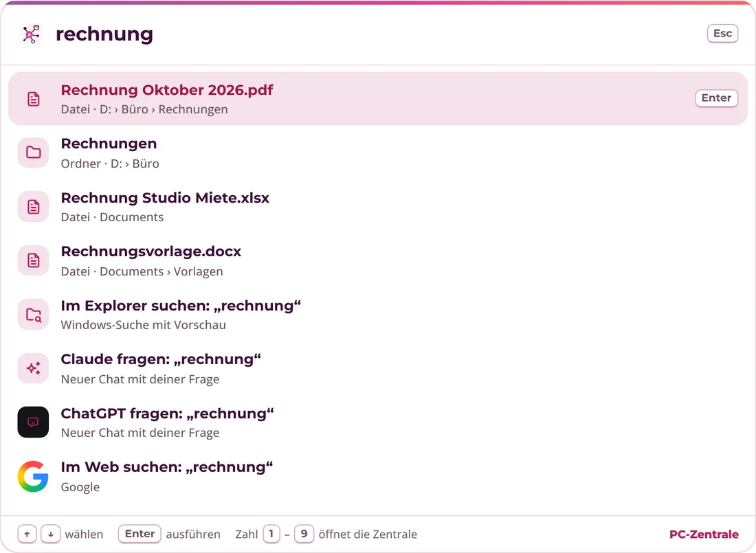Click the subtitle Windows-Suche mit Vorschau

(x=143, y=325)
